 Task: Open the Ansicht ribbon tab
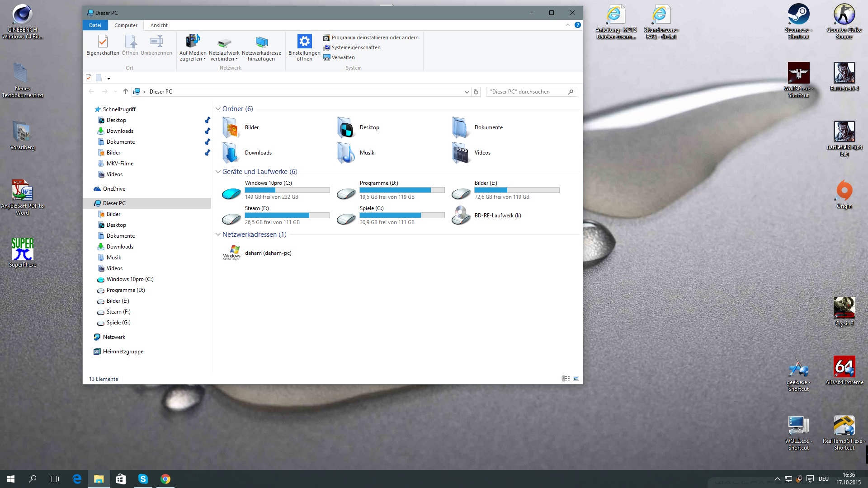point(159,25)
